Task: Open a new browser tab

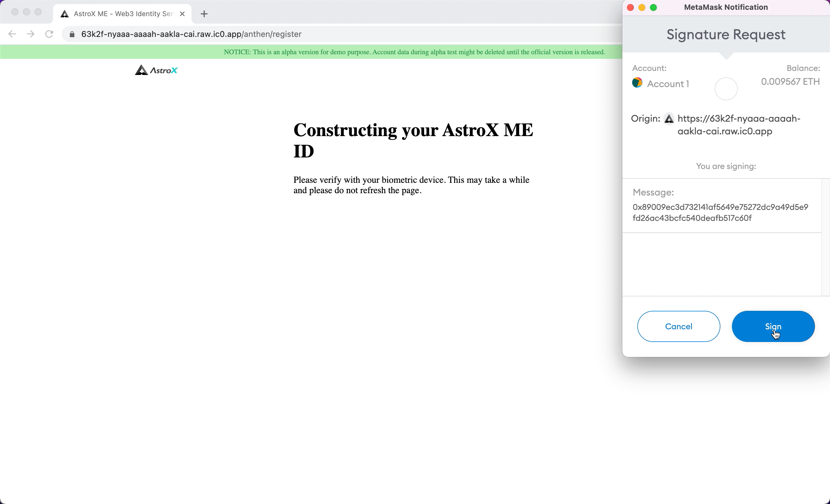Action: point(204,14)
